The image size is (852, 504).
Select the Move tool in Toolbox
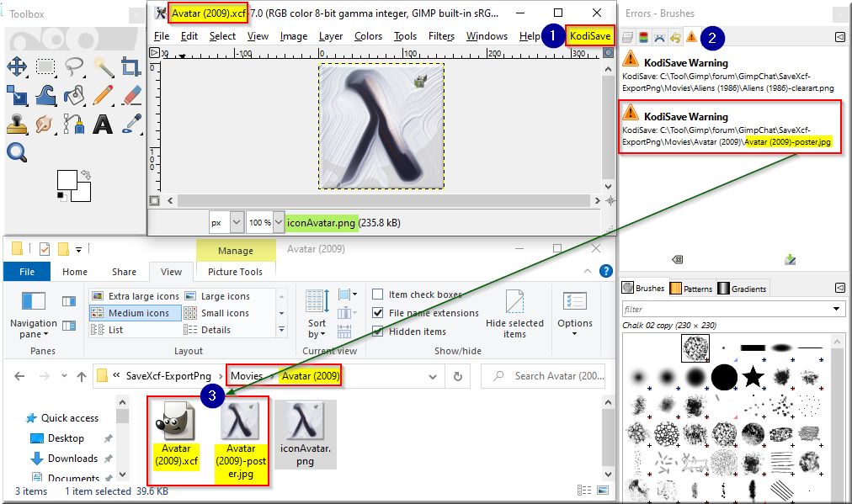17,66
